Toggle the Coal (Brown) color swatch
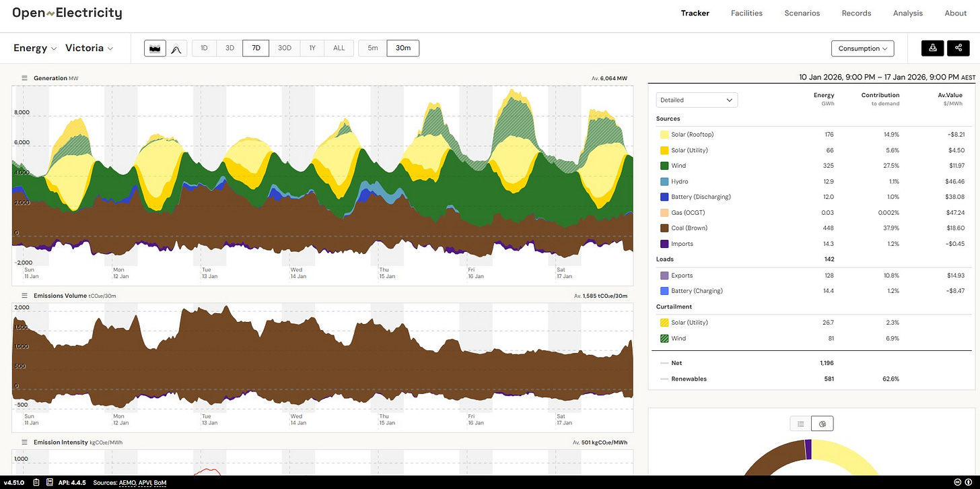 (x=664, y=228)
